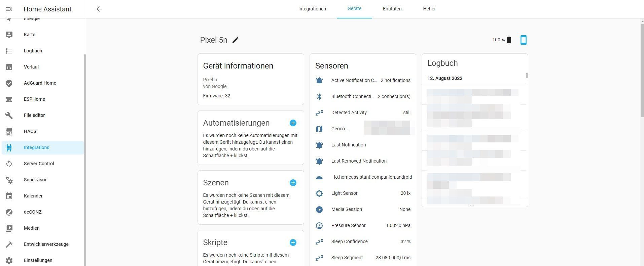Click the ESPHome chip icon
This screenshot has height=266, width=644.
[x=9, y=99]
